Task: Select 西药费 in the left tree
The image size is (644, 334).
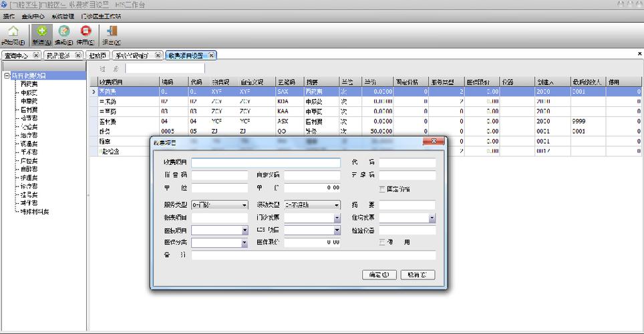Action: [x=29, y=83]
